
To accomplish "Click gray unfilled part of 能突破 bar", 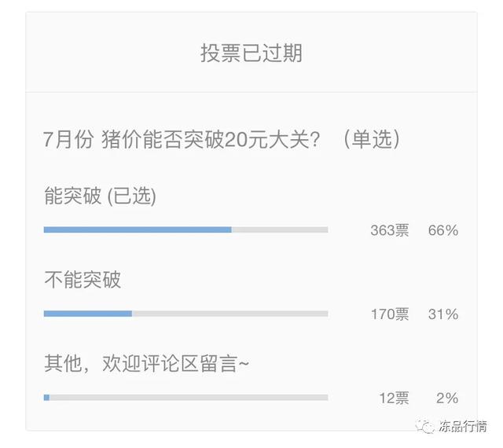I will pos(280,230).
